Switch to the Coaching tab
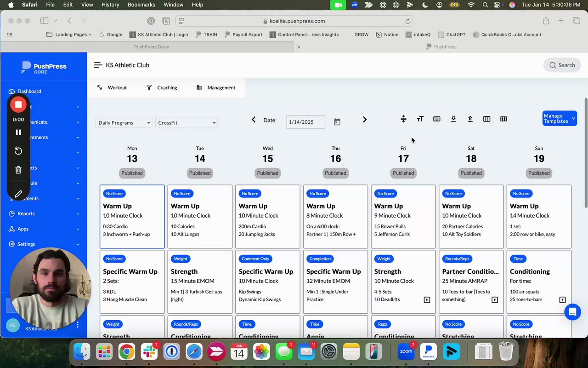588x368 pixels. (162, 87)
